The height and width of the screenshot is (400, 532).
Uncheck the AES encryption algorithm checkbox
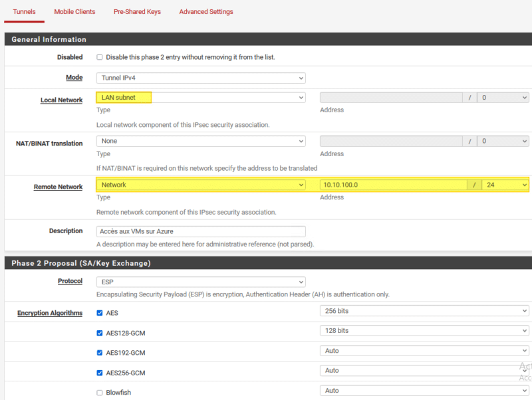pyautogui.click(x=100, y=313)
